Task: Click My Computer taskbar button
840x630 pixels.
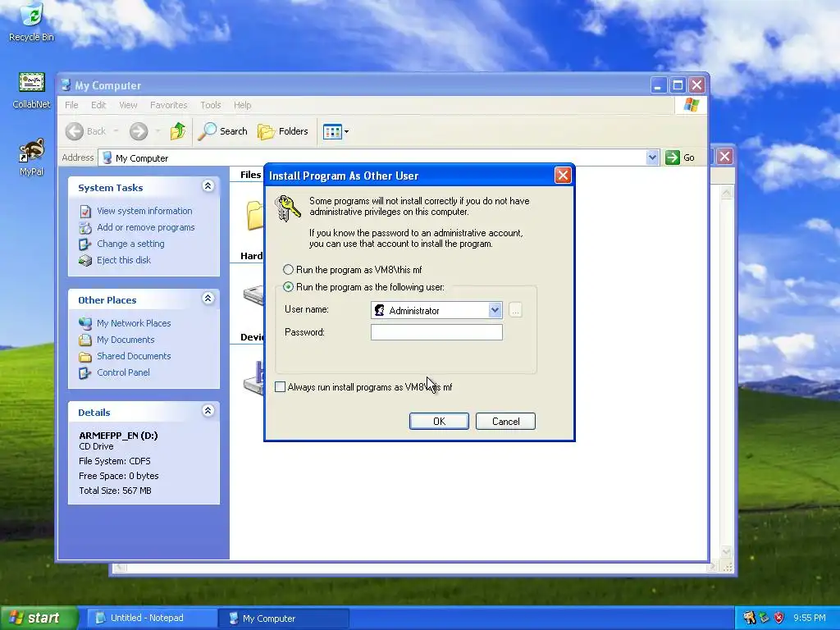Action: point(284,619)
